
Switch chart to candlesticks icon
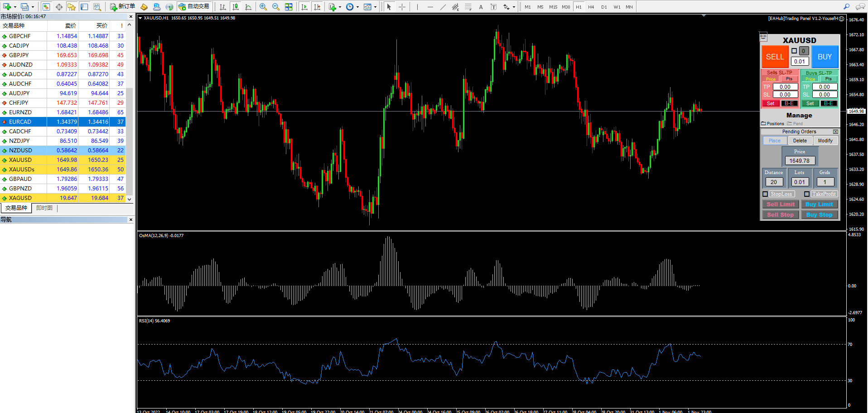point(236,7)
